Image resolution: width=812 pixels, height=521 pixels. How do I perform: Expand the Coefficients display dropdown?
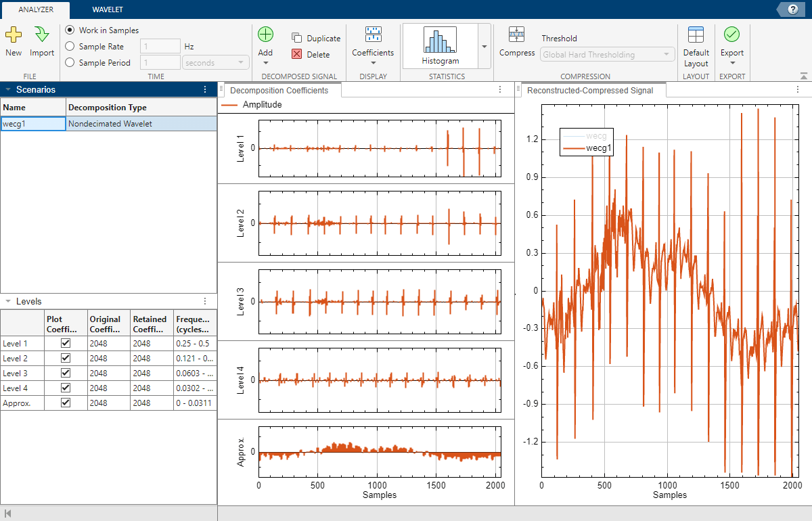372,62
